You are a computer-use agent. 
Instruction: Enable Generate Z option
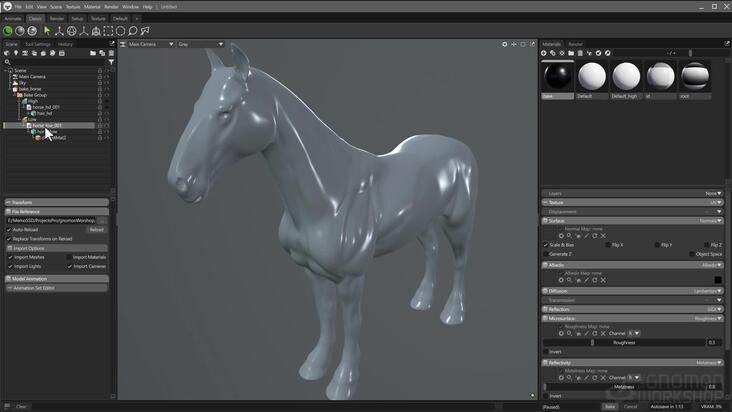545,254
